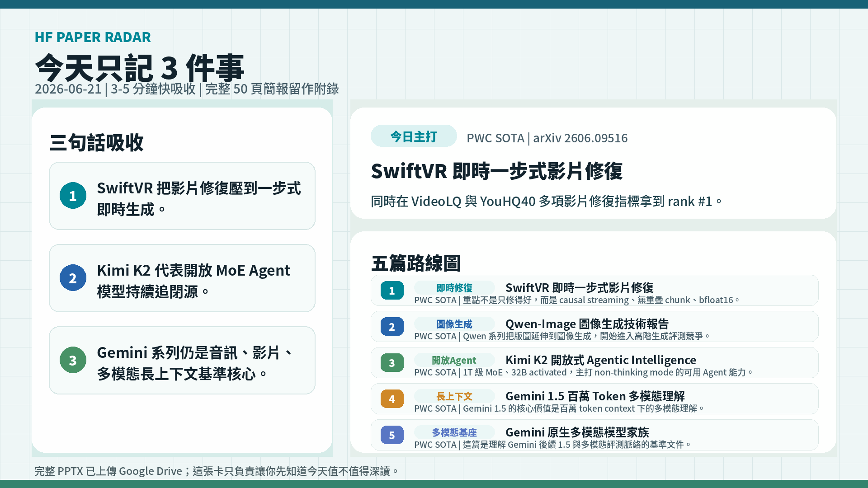This screenshot has width=868, height=488.
Task: Click the main title "今天只記 3 件事"
Action: click(140, 67)
